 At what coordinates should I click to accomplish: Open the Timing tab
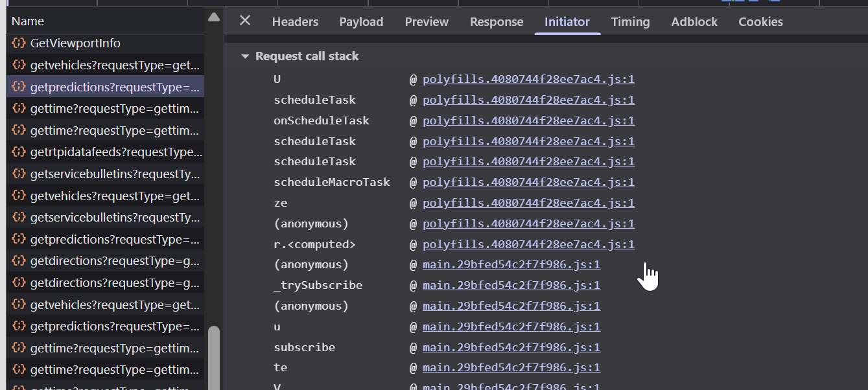pyautogui.click(x=630, y=21)
